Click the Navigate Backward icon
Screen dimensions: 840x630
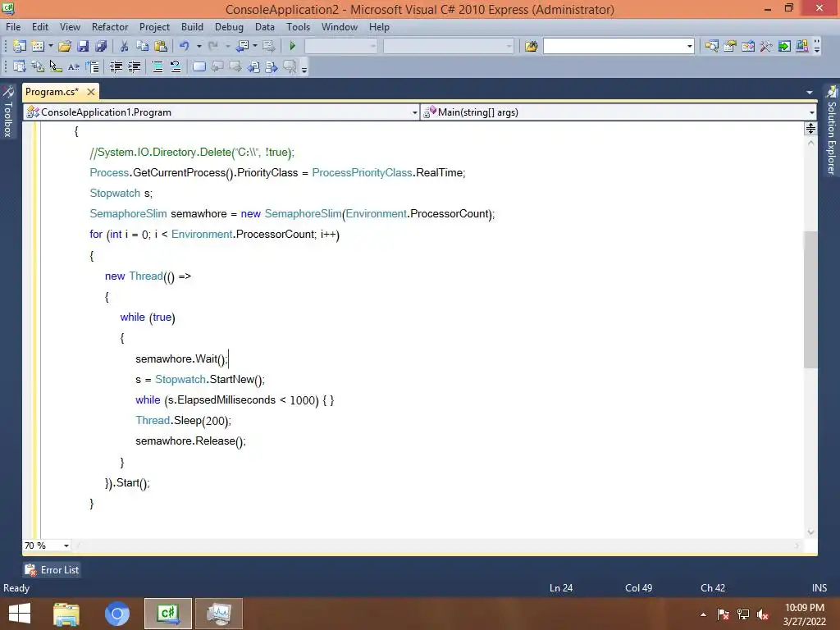tap(243, 46)
